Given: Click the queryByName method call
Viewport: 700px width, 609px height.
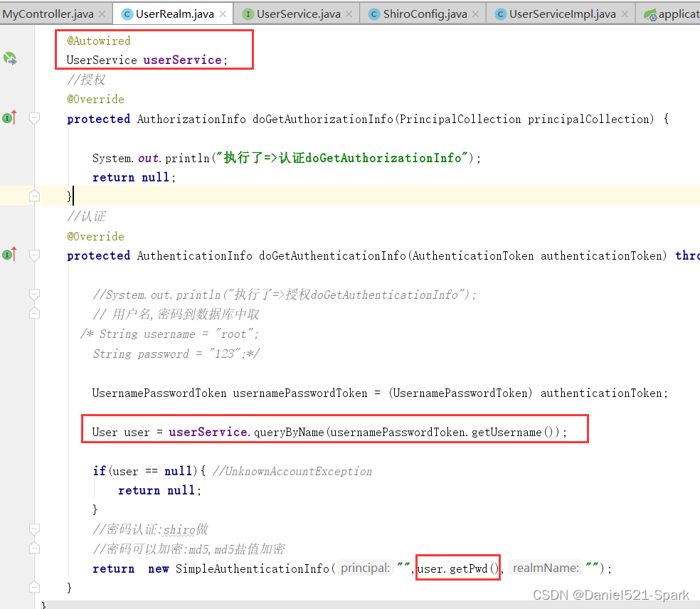Looking at the screenshot, I should coord(289,432).
